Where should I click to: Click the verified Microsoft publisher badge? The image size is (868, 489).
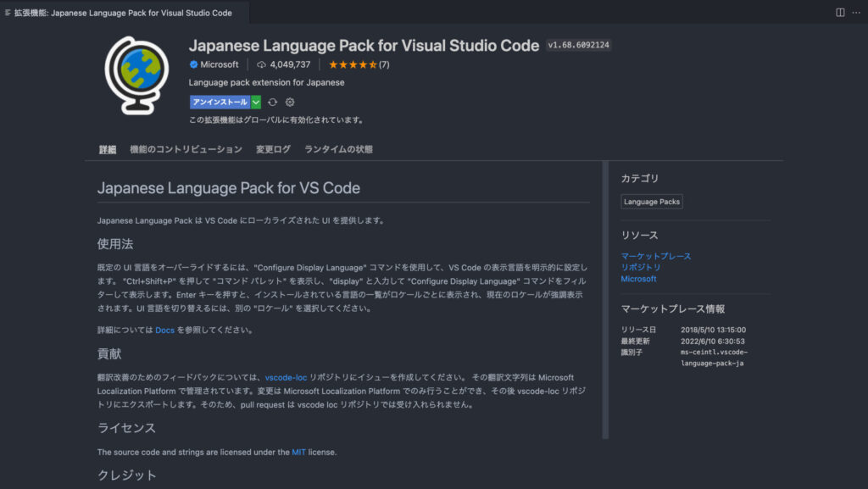click(194, 64)
